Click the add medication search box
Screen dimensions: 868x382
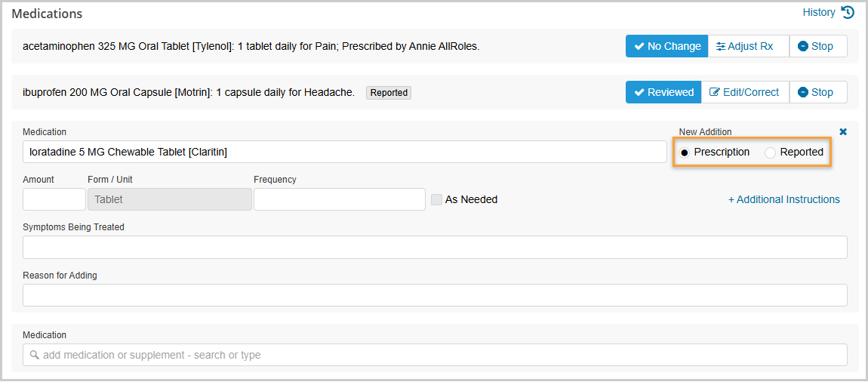click(434, 355)
